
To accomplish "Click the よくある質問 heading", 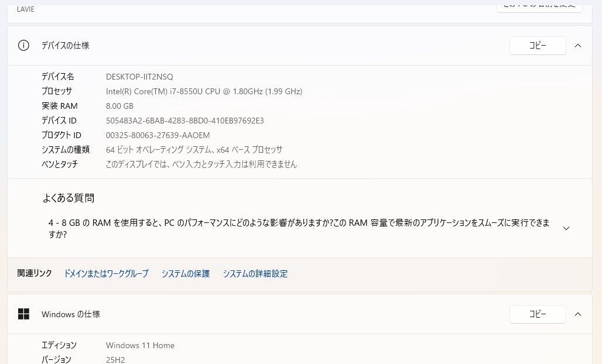I will tap(69, 198).
